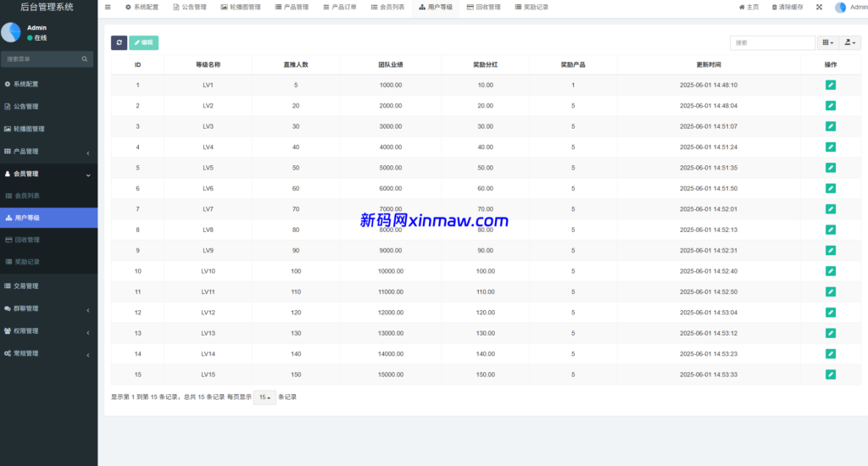This screenshot has width=868, height=466.
Task: Expand 权限管理 in the sidebar
Action: pyautogui.click(x=48, y=331)
